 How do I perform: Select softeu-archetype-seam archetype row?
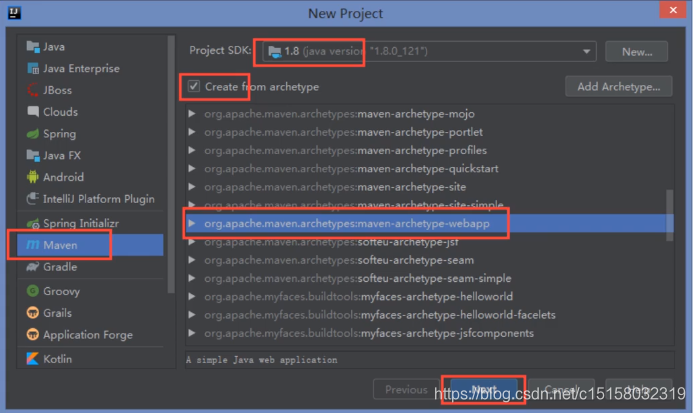[429, 260]
